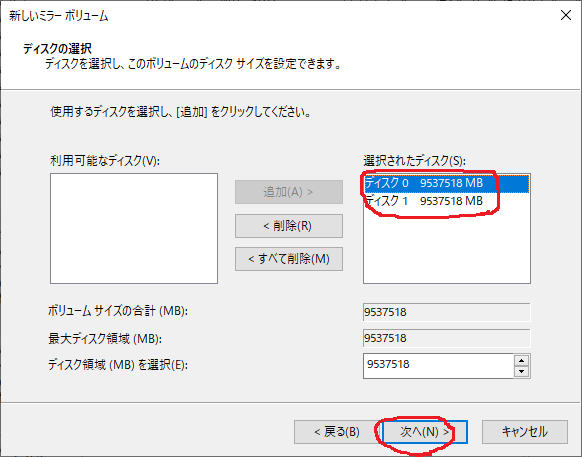This screenshot has height=457, width=582.
Task: Click the < 削除(R) button
Action: click(289, 226)
